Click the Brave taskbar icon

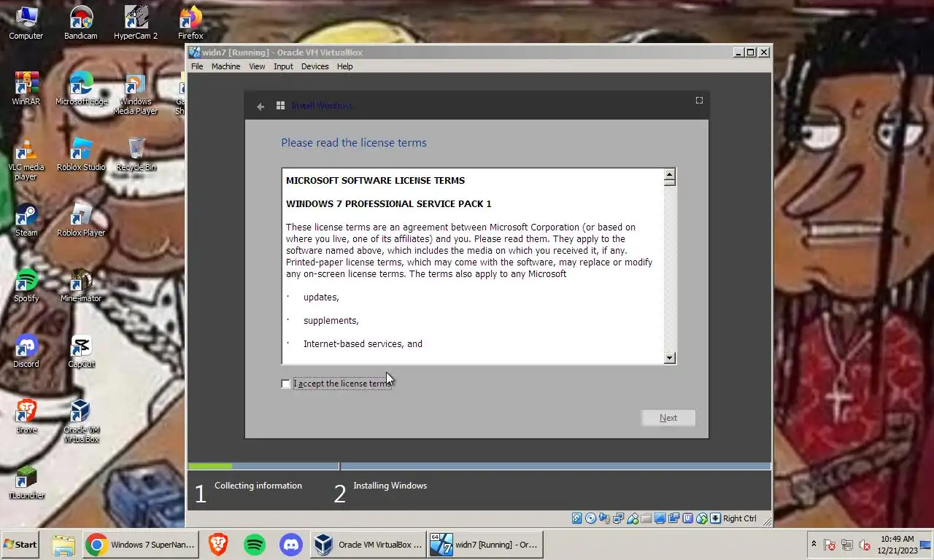click(x=218, y=545)
